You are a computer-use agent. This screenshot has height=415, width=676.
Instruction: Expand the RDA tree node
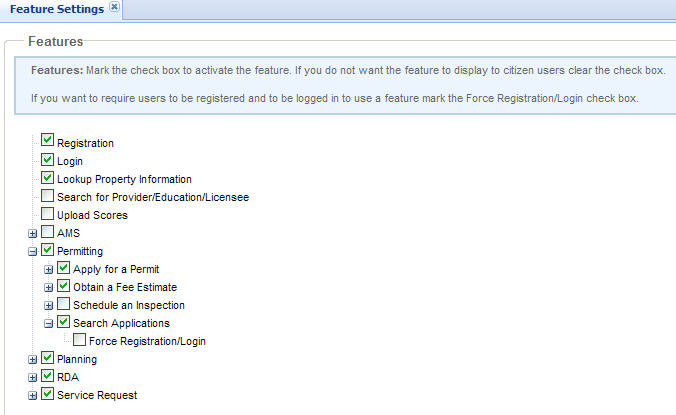[33, 377]
